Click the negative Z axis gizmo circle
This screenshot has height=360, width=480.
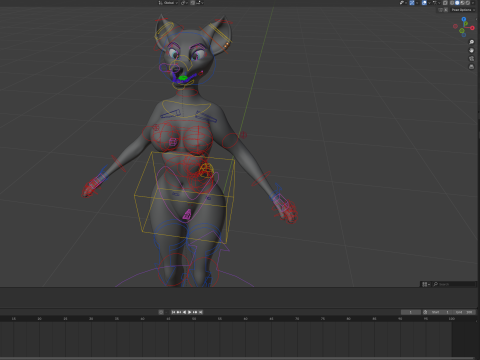464,35
